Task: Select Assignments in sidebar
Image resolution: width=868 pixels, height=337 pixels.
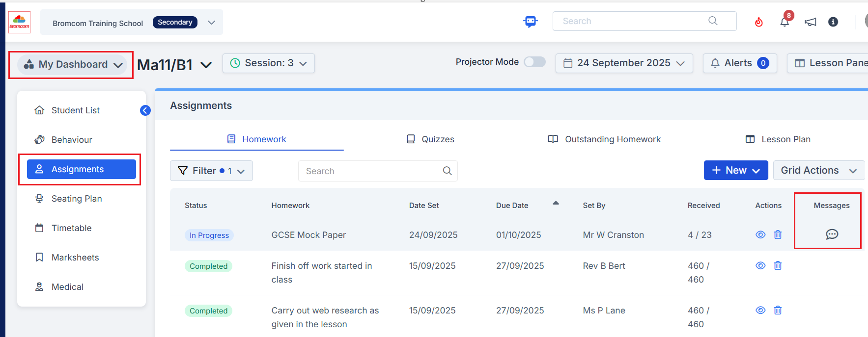Action: click(82, 169)
